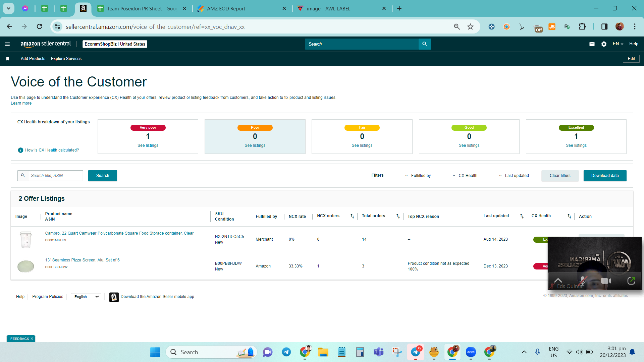This screenshot has height=362, width=644.
Task: Open the Windows Start menu
Action: pos(155,352)
